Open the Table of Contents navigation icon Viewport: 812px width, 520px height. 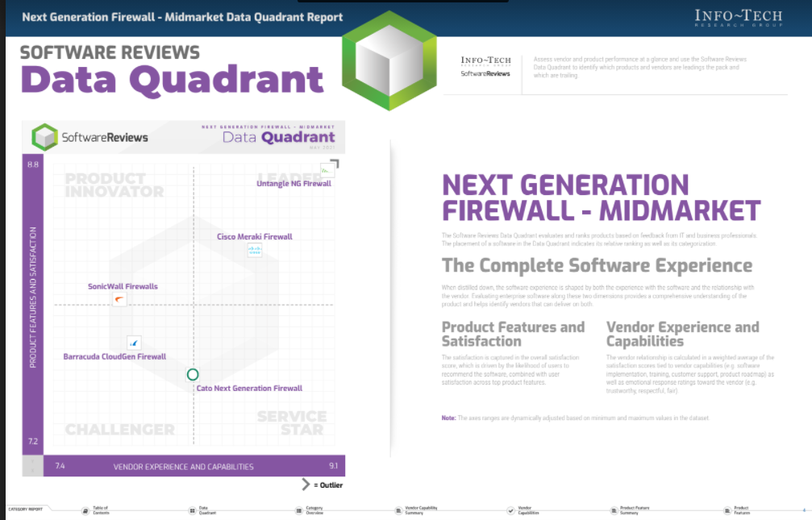(85, 510)
